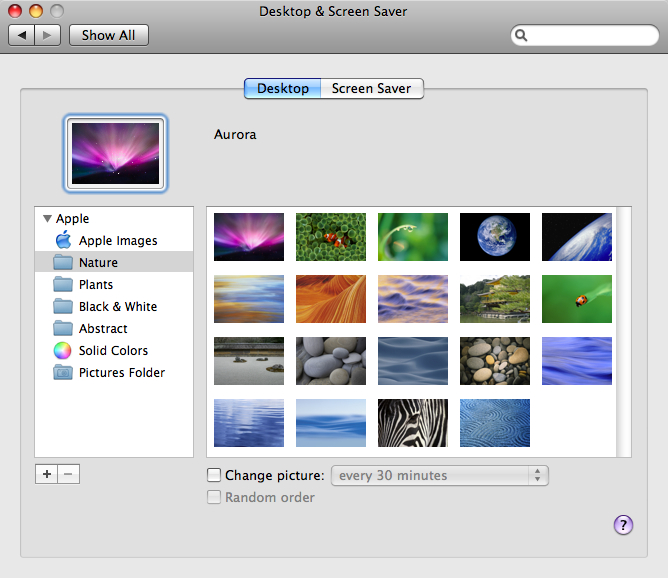Click the current desktop preview well

point(115,153)
